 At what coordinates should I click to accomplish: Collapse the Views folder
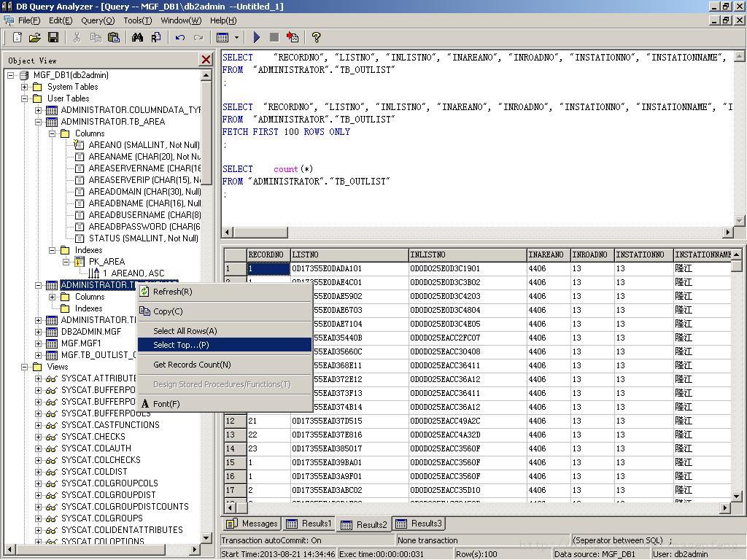[x=24, y=367]
